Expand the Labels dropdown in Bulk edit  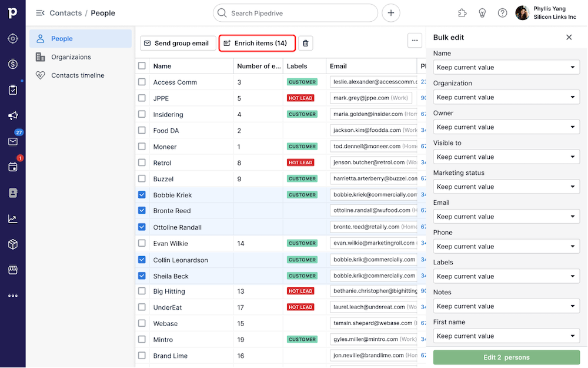[506, 276]
